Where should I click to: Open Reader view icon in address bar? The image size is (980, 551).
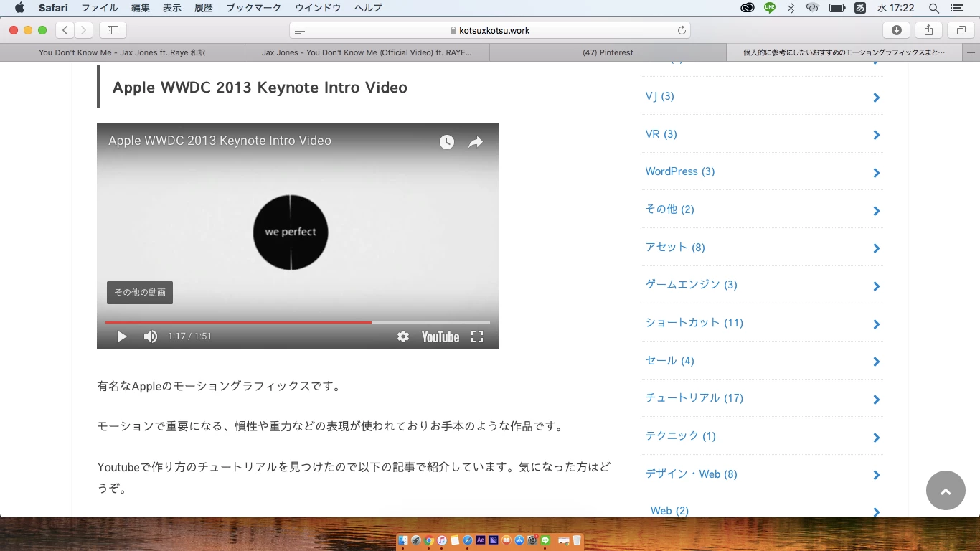[300, 30]
